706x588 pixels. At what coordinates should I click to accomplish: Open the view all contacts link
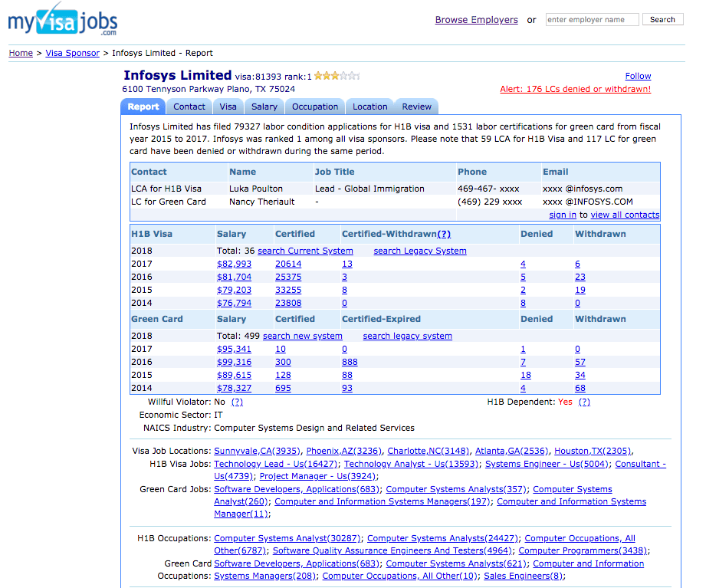tap(625, 215)
